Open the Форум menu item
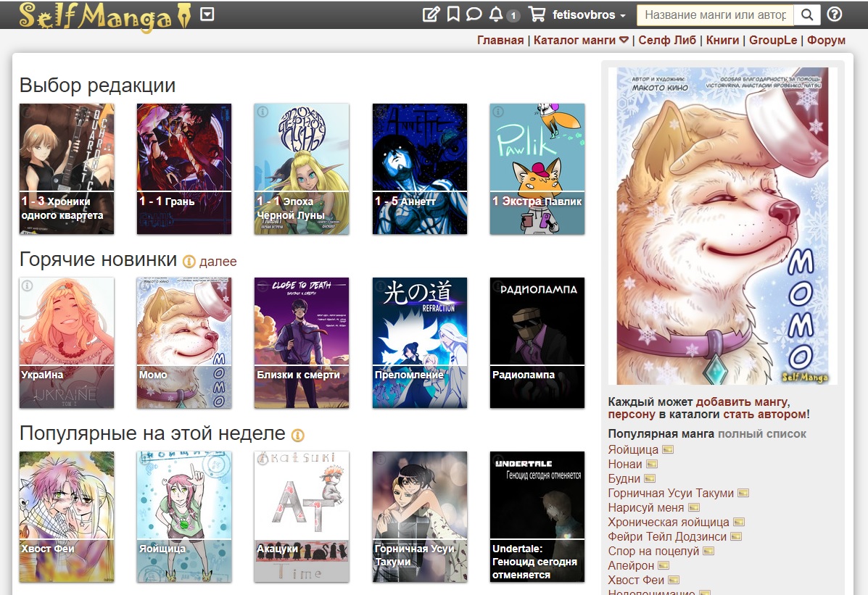 826,40
